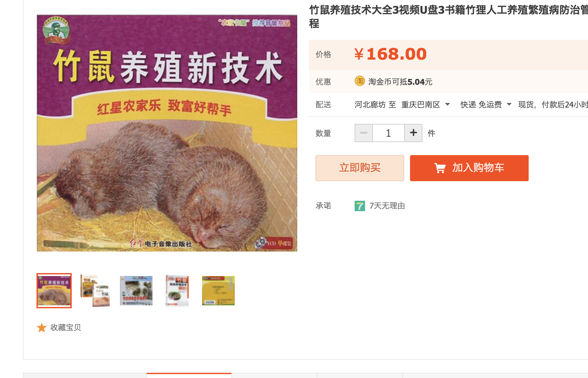This screenshot has height=378, width=588.
Task: Click the orange star favorite icon
Action: click(42, 327)
